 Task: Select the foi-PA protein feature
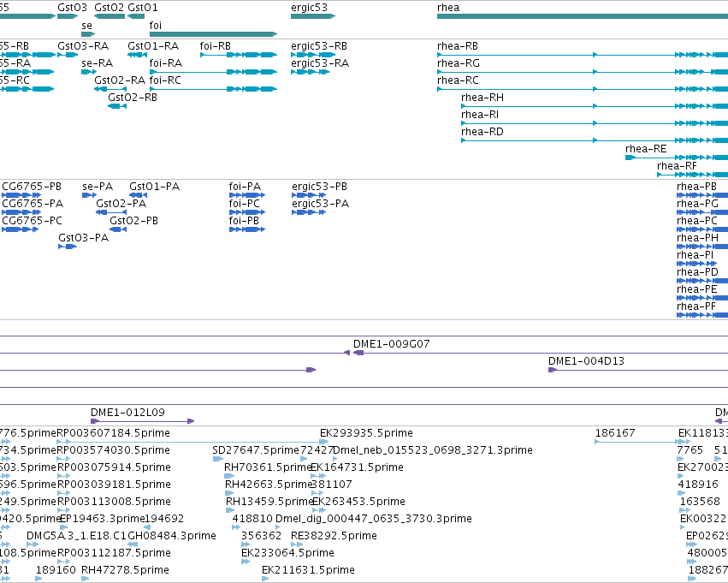coord(247,195)
